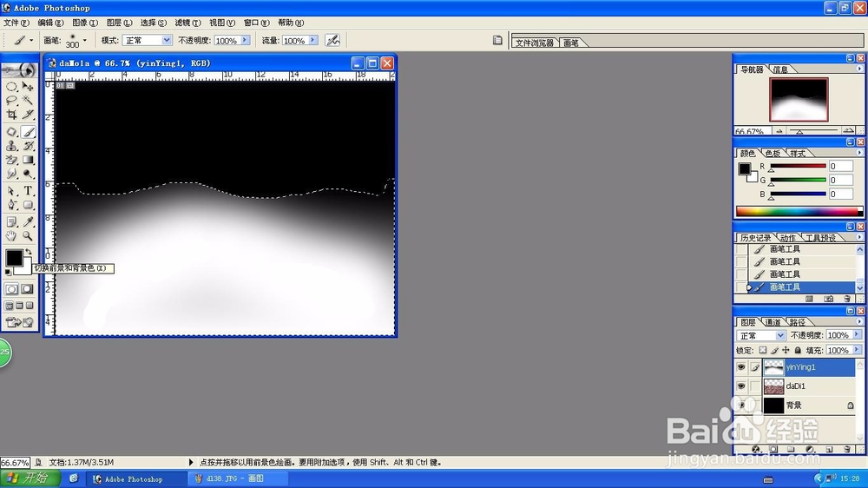The height and width of the screenshot is (488, 868).
Task: Hide the yinYing1 layer with eye icon
Action: click(741, 366)
